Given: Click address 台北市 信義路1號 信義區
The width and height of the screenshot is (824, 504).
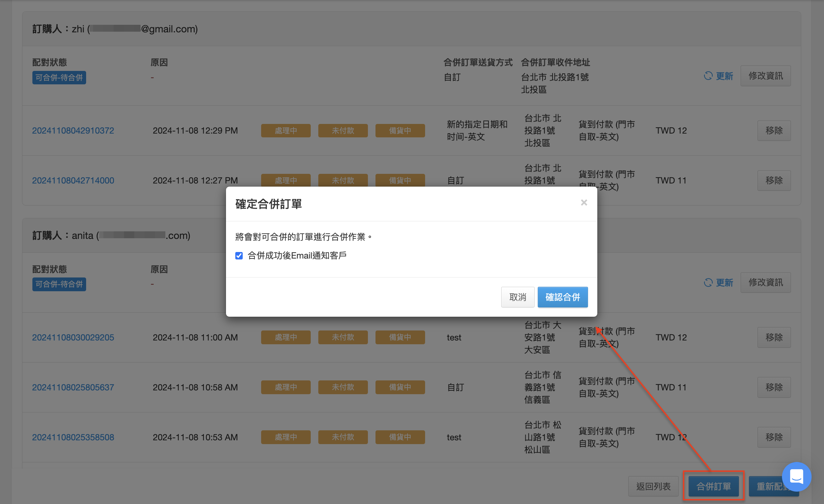Looking at the screenshot, I should pos(543,387).
